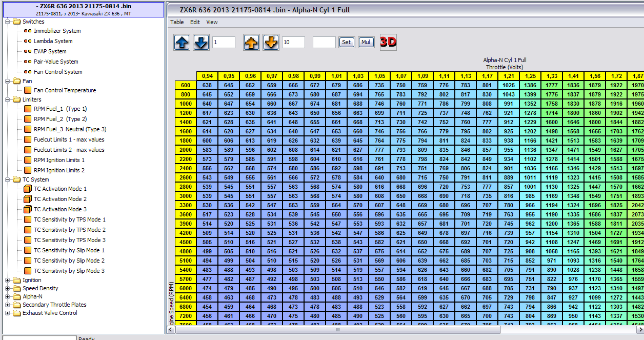Click the blue up arrow increment button
This screenshot has width=644, height=340.
coord(182,43)
